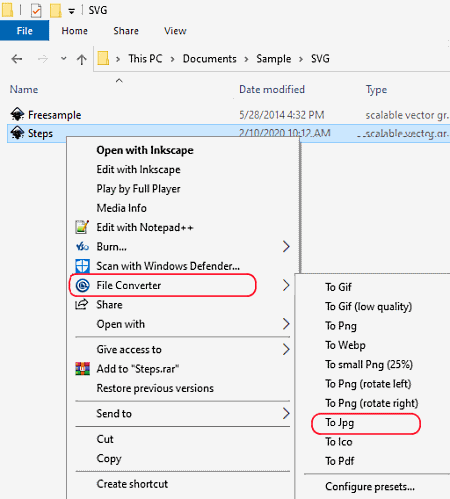This screenshot has height=499, width=450.
Task: Choose Edit with Notepad++
Action: click(x=145, y=227)
